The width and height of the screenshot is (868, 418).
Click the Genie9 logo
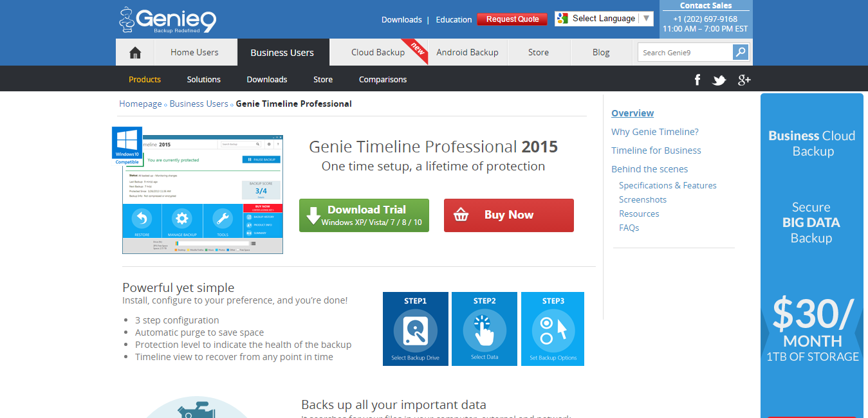[167, 20]
